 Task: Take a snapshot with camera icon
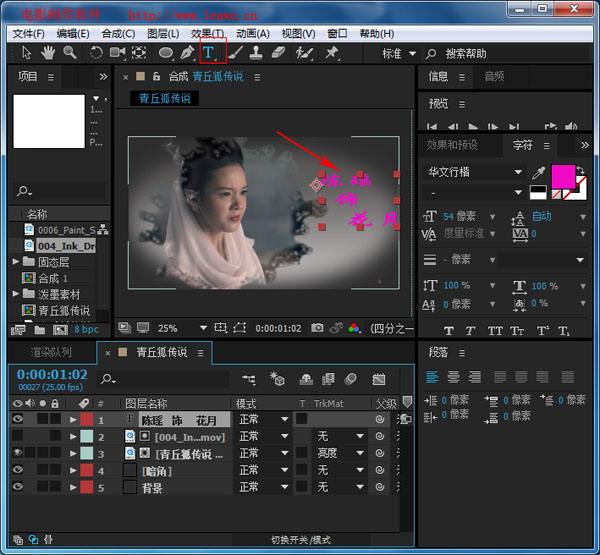coord(317,328)
